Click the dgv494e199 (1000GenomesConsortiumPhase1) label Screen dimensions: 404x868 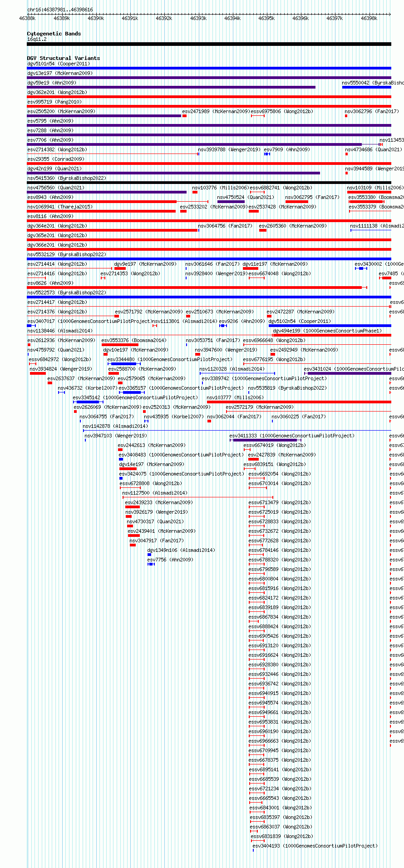[x=327, y=331]
